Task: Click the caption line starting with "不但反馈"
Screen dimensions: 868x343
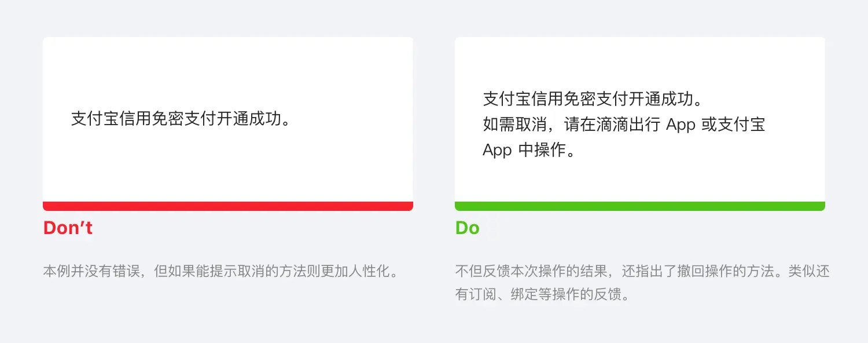Action: [642, 271]
